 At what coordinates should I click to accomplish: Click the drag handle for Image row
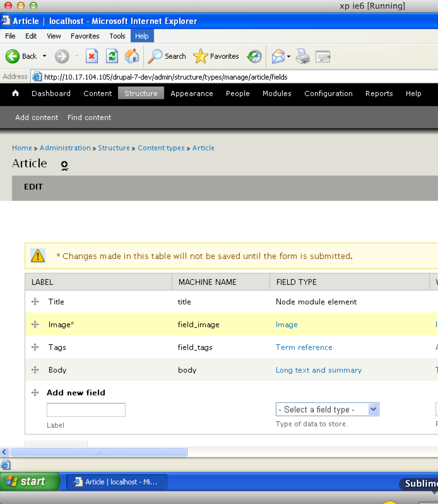point(35,324)
